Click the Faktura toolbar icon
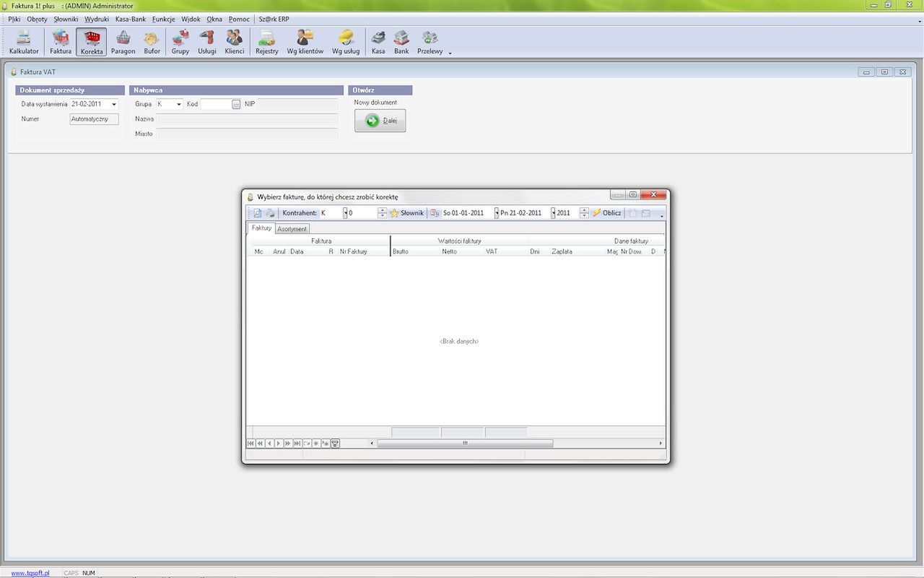The height and width of the screenshot is (578, 924). tap(61, 43)
